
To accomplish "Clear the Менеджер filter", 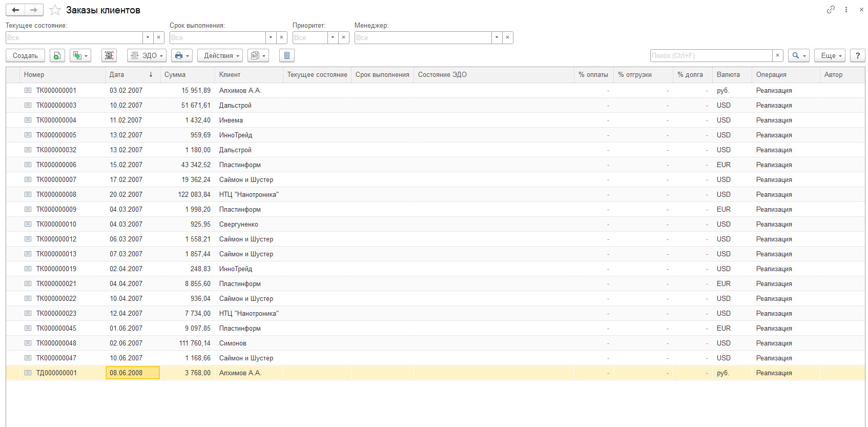I will click(x=507, y=37).
